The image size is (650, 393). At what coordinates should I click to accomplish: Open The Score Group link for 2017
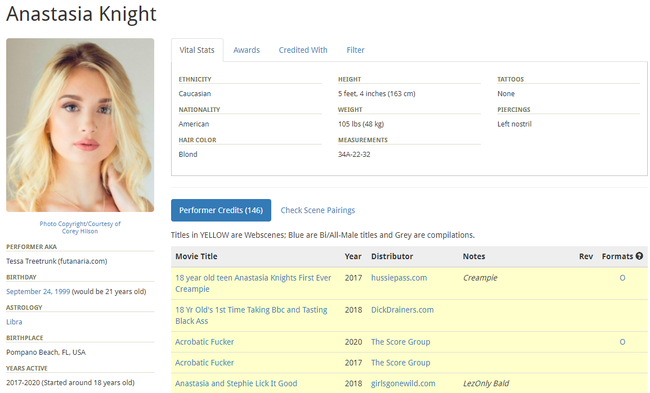pos(400,363)
